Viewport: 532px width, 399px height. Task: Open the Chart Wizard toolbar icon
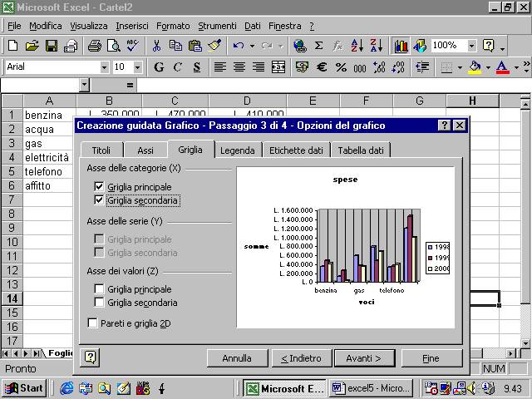[401, 46]
